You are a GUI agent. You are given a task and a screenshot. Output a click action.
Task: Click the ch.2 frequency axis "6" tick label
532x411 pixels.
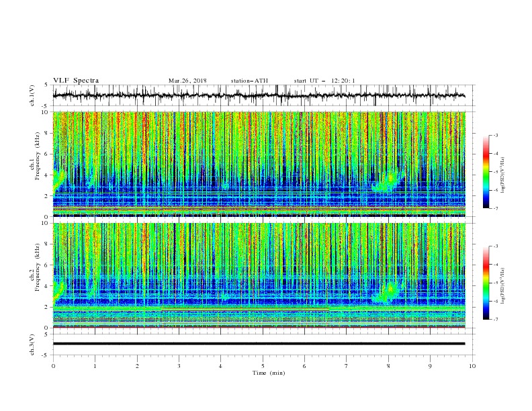46,265
